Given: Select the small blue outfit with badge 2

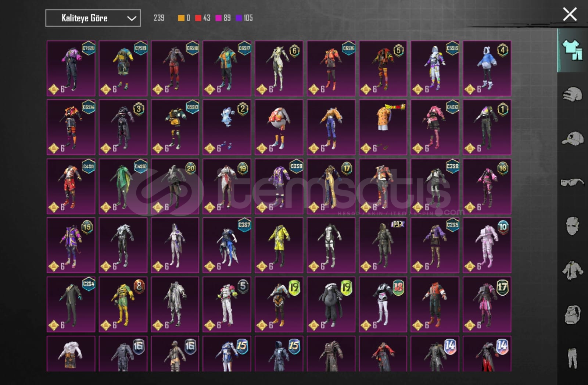Looking at the screenshot, I should pyautogui.click(x=227, y=127).
